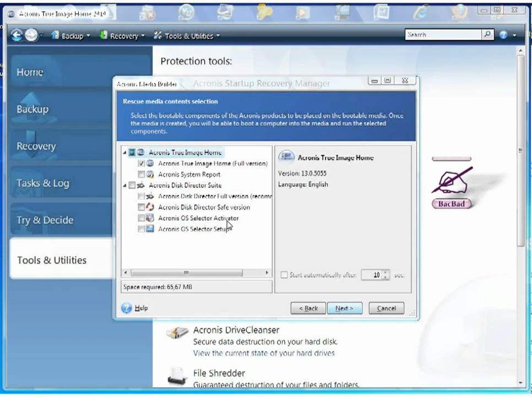Enable the Start automatically after checkbox
The image size is (532, 397).
(x=284, y=275)
